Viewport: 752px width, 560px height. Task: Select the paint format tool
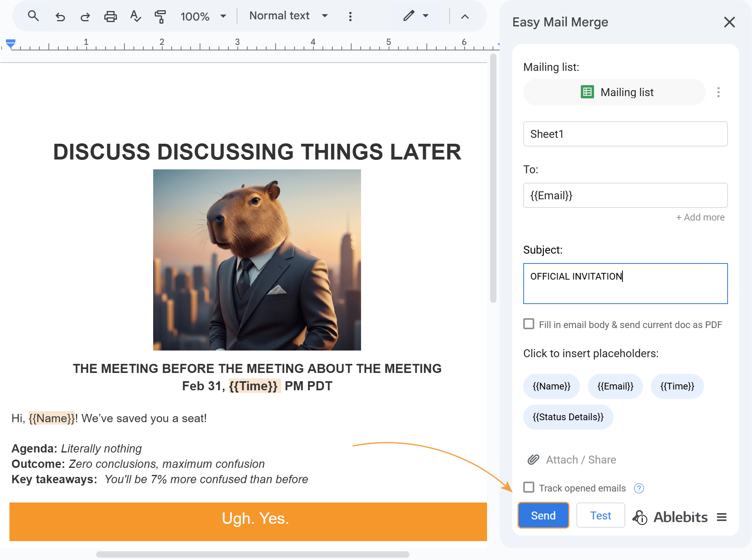160,17
